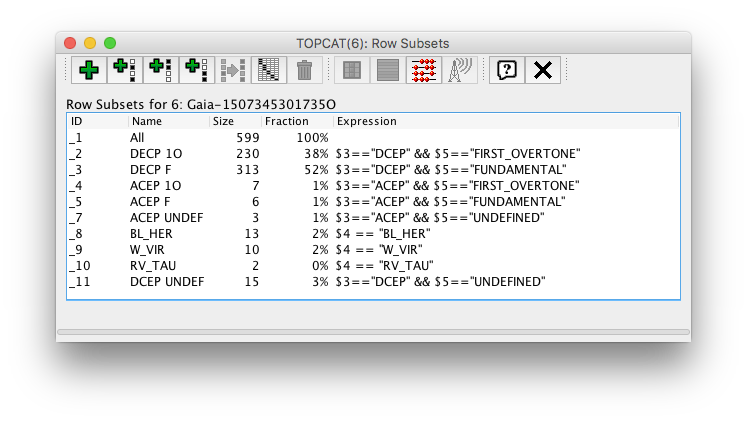Click the diagonal grid pattern toolbar icon
This screenshot has width=747, height=422.
[x=269, y=70]
